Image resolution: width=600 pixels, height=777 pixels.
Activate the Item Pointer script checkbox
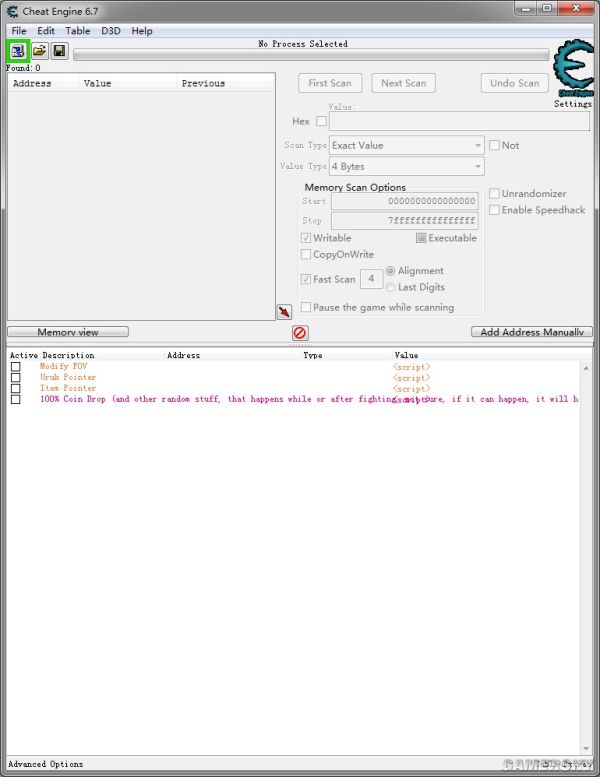click(x=16, y=388)
